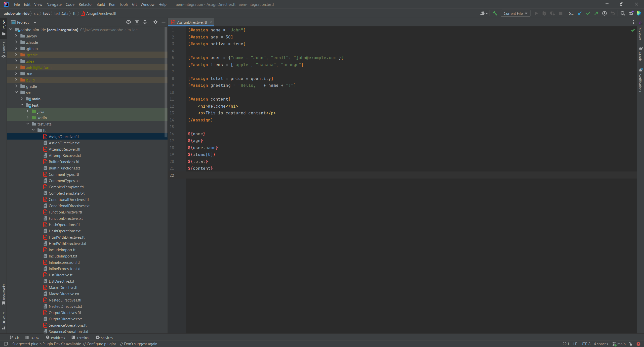Click the main branch widget
This screenshot has width=644, height=347.
[x=619, y=344]
